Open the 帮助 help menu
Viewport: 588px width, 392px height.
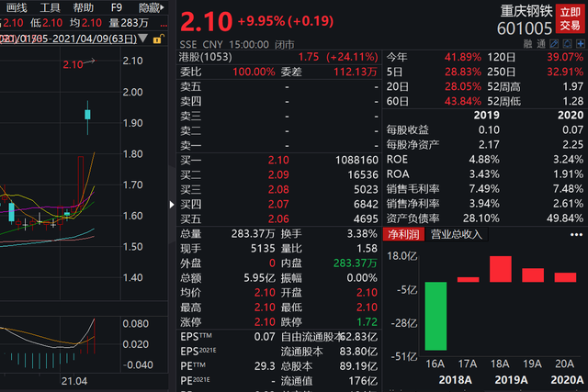[83, 7]
